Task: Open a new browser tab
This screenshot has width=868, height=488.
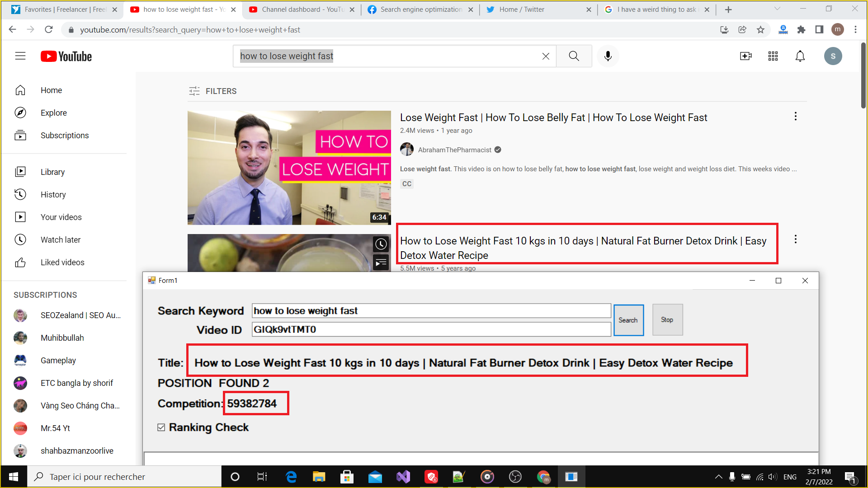Action: coord(728,9)
